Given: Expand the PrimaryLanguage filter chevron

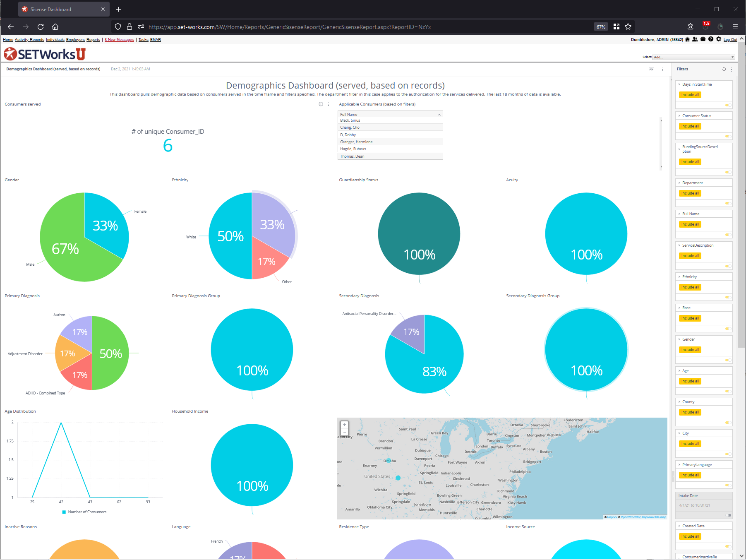Looking at the screenshot, I should (x=679, y=465).
